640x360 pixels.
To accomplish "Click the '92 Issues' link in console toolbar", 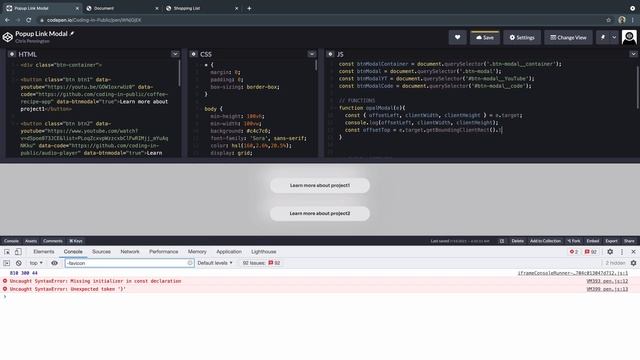I will coord(261,263).
